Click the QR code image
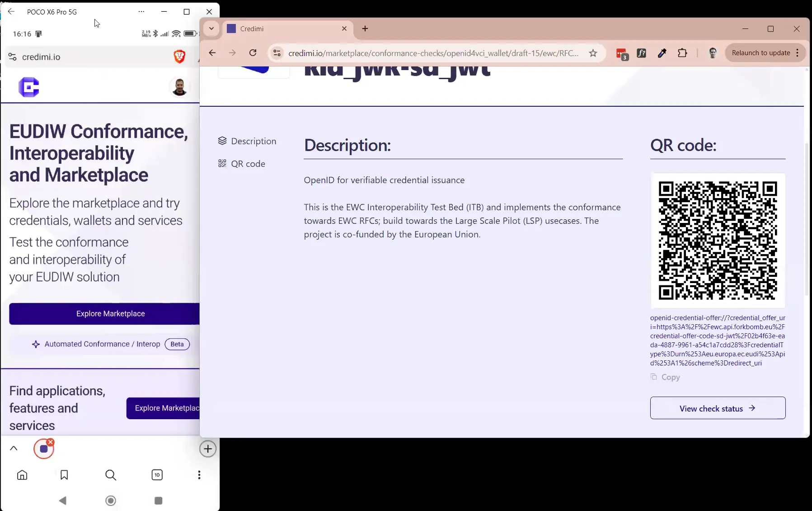Viewport: 812px width, 511px height. click(x=718, y=241)
